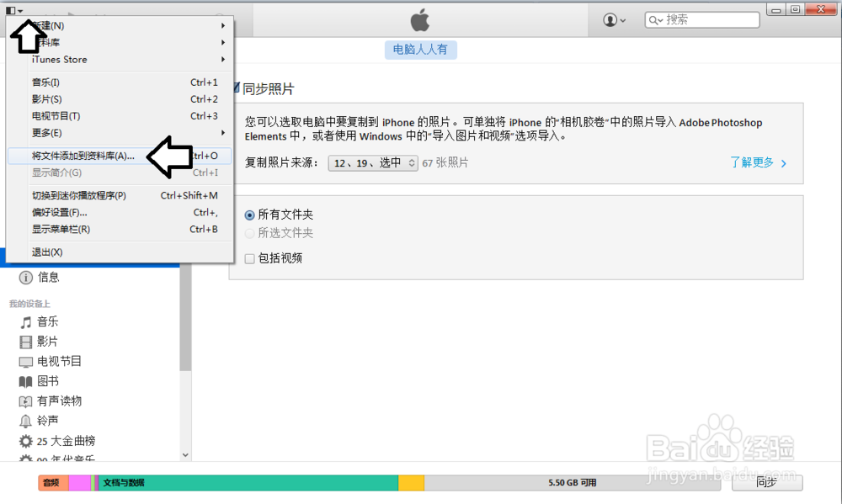
Task: Click the 5.50 GB 可用 free space segment
Action: pos(572,482)
